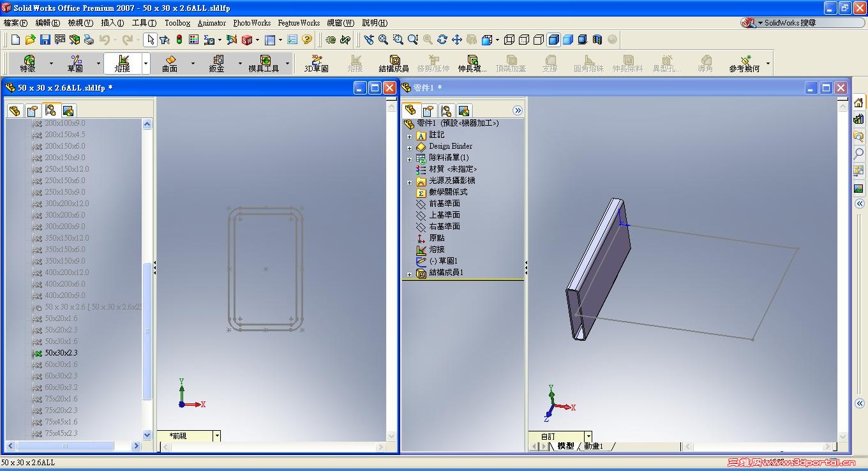
Task: Open the 草圖 toolbar dropdown arrow
Action: pyautogui.click(x=98, y=64)
